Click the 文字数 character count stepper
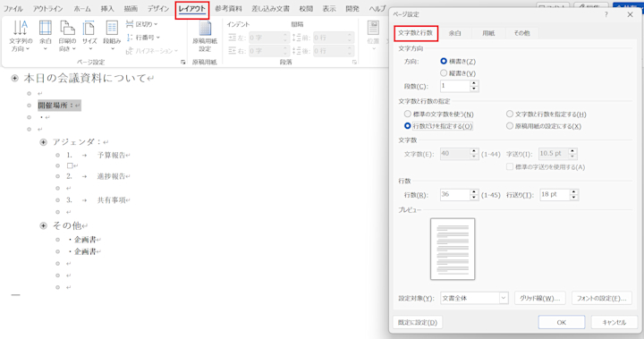The width and height of the screenshot is (644, 339). pos(474,154)
